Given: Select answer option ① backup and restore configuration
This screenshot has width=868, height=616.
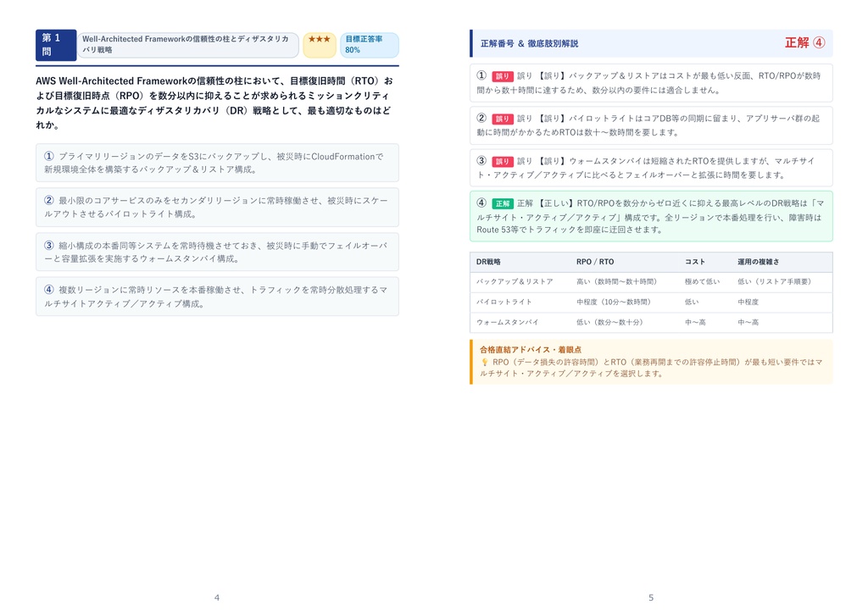Looking at the screenshot, I should [217, 163].
